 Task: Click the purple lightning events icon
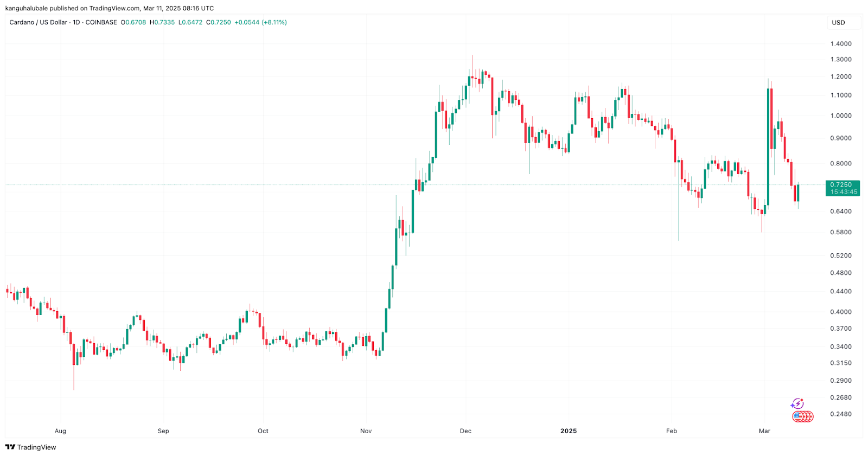[x=796, y=404]
